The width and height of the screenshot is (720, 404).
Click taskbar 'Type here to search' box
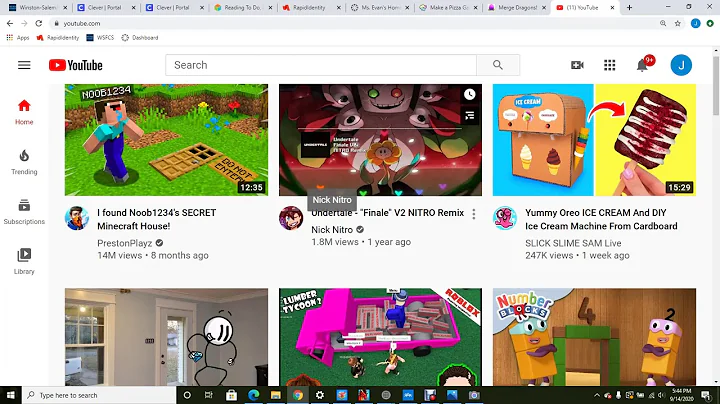pos(99,395)
